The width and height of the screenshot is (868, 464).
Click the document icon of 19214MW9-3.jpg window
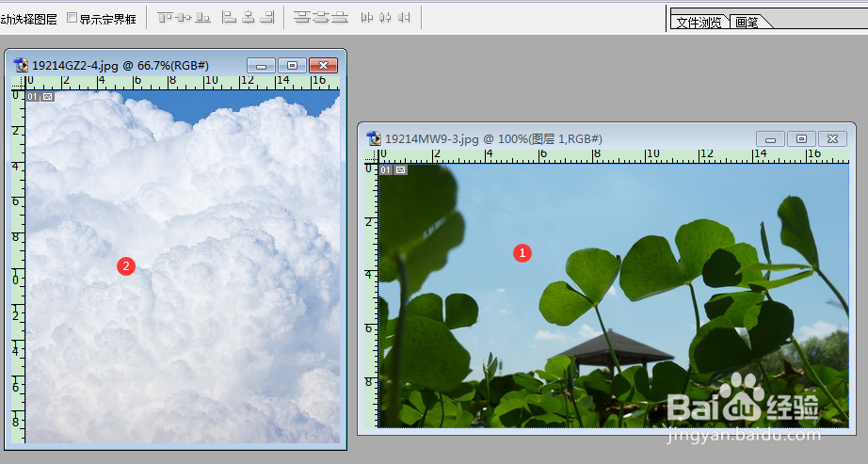[x=374, y=138]
